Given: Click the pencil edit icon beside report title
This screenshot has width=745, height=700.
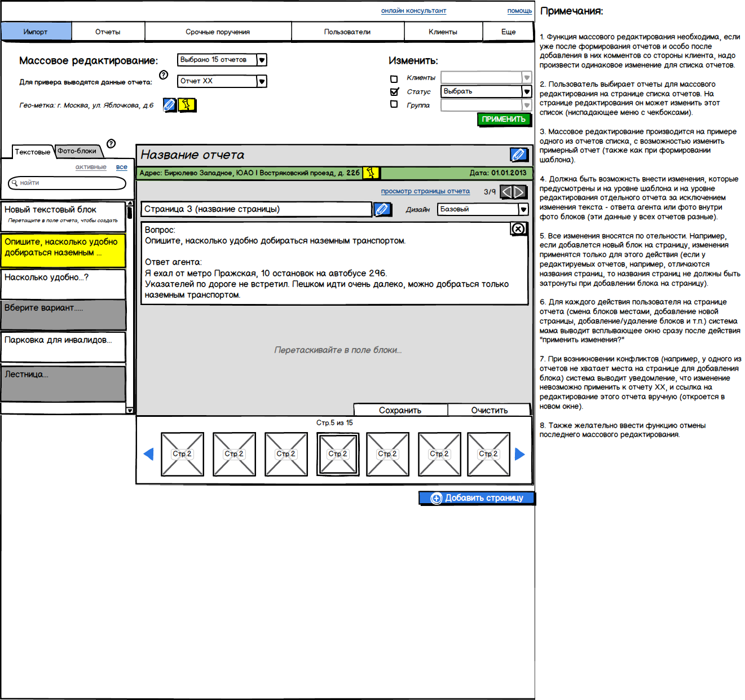Looking at the screenshot, I should [518, 155].
